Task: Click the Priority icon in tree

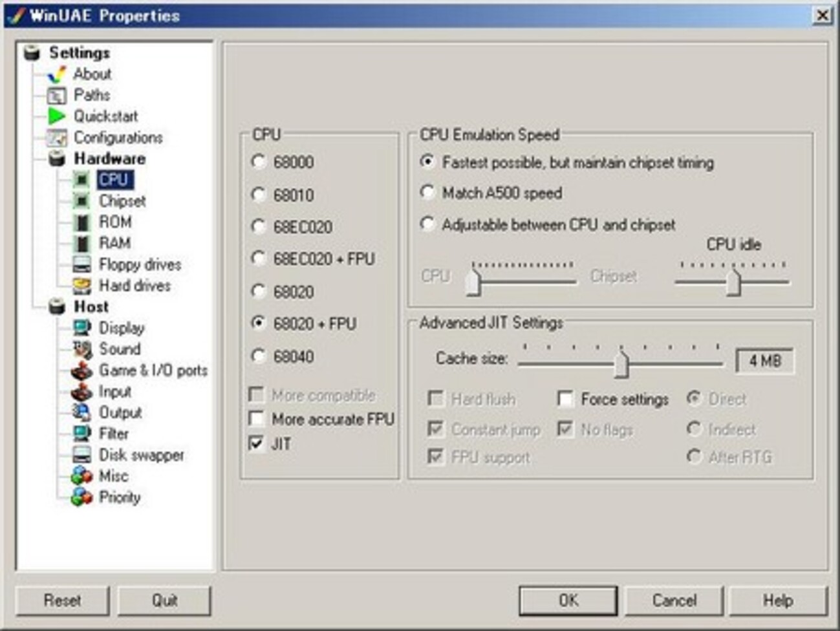Action: [81, 497]
